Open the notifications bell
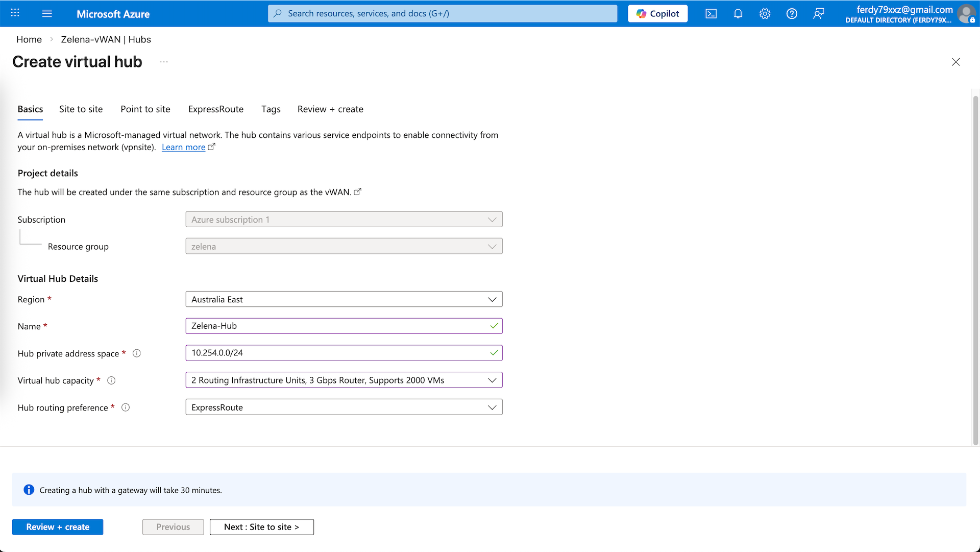This screenshot has height=552, width=980. pyautogui.click(x=738, y=14)
